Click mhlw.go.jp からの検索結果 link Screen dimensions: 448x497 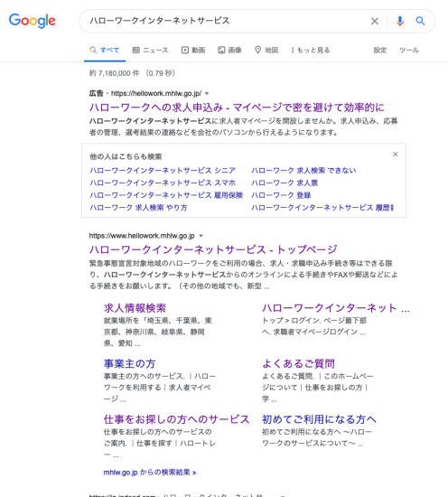[x=150, y=473]
